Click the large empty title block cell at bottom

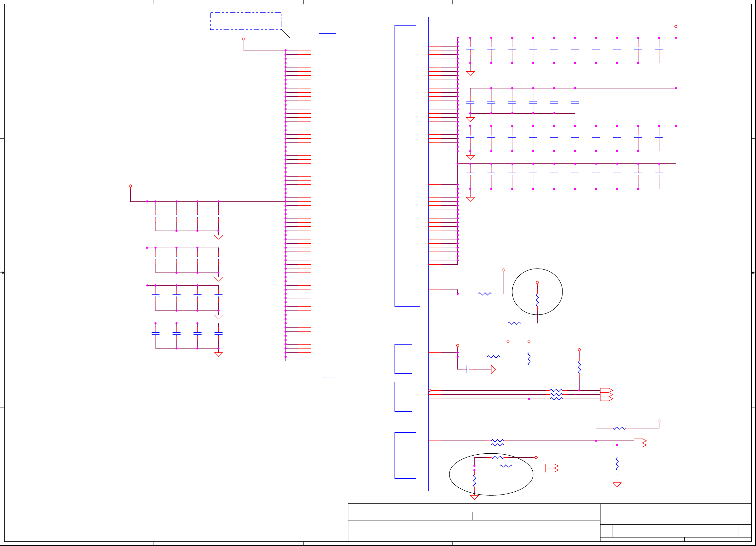point(474,530)
